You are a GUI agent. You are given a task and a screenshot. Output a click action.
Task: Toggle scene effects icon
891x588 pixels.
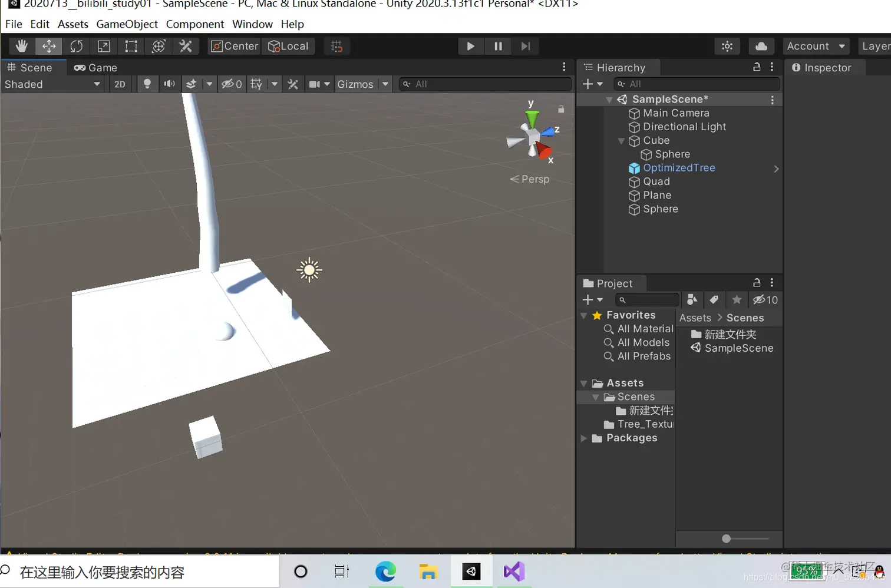(x=191, y=84)
